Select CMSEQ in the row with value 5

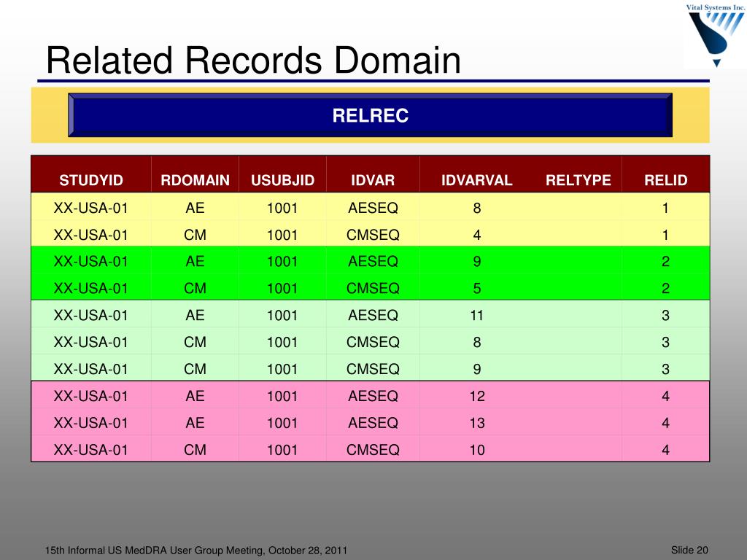373,288
